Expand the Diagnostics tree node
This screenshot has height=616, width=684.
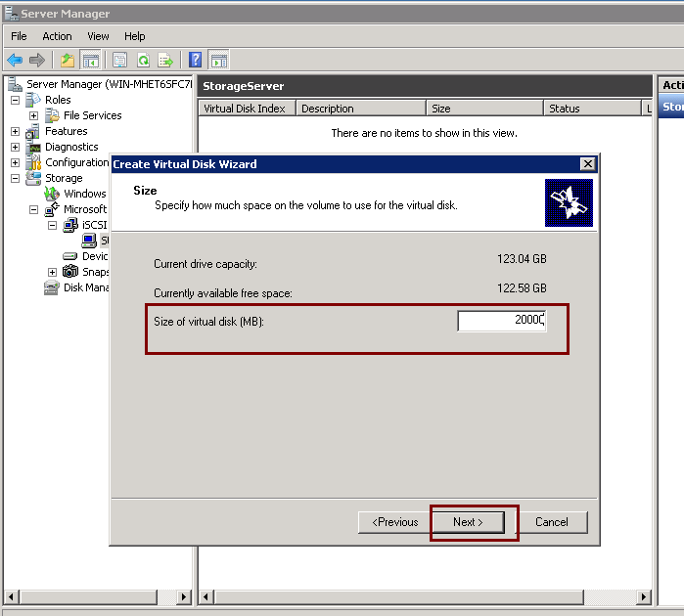click(x=15, y=147)
